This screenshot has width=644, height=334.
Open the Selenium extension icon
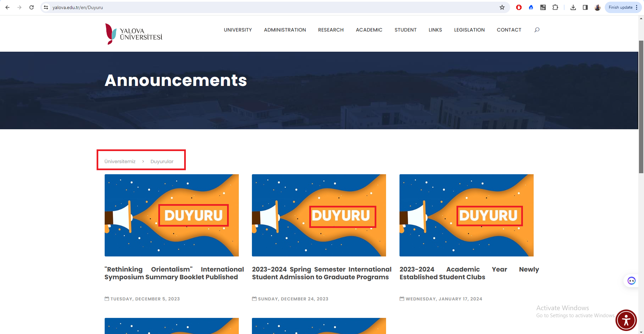[543, 7]
